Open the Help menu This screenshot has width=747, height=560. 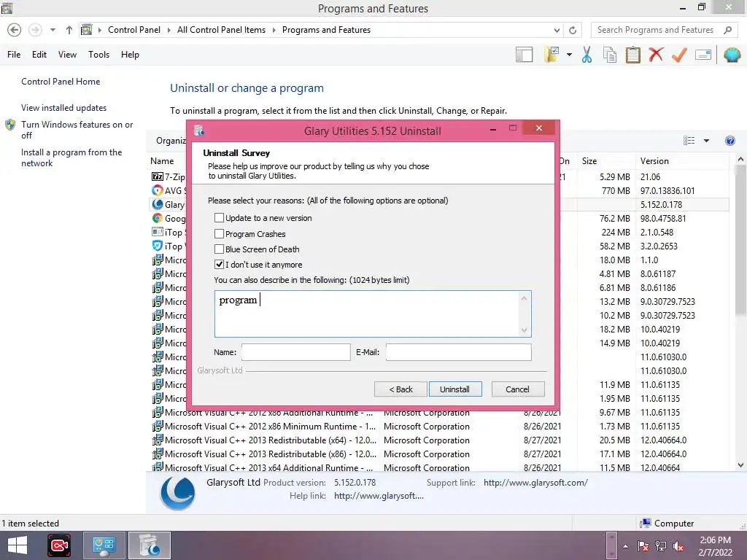point(130,55)
